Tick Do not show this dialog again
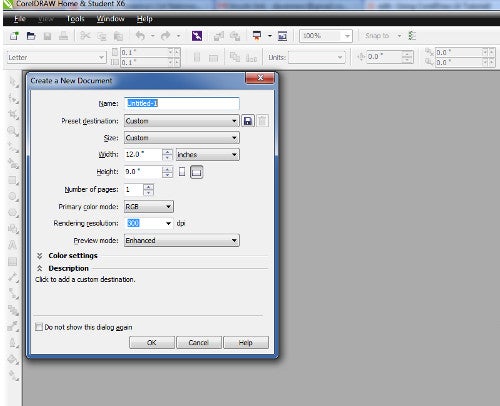The image size is (500, 406). 39,327
